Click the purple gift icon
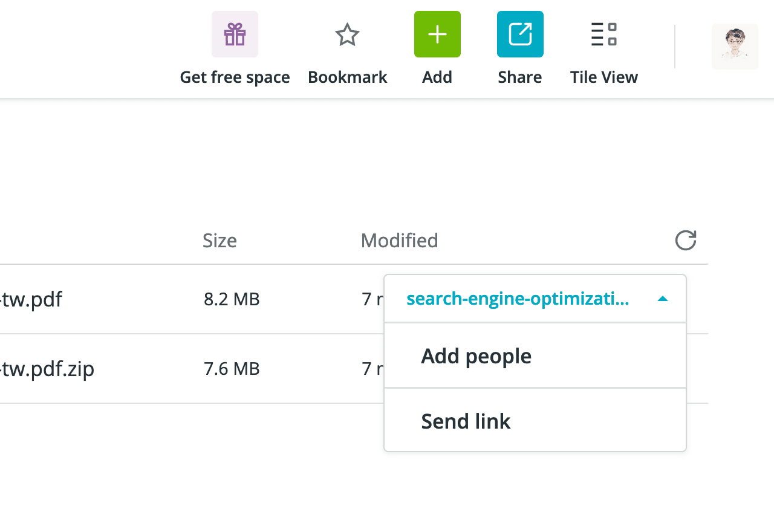 [235, 34]
